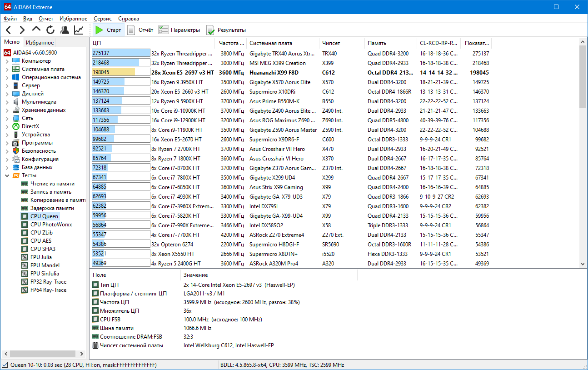
Task: Expand the Системная плата tree node
Action: [7, 69]
